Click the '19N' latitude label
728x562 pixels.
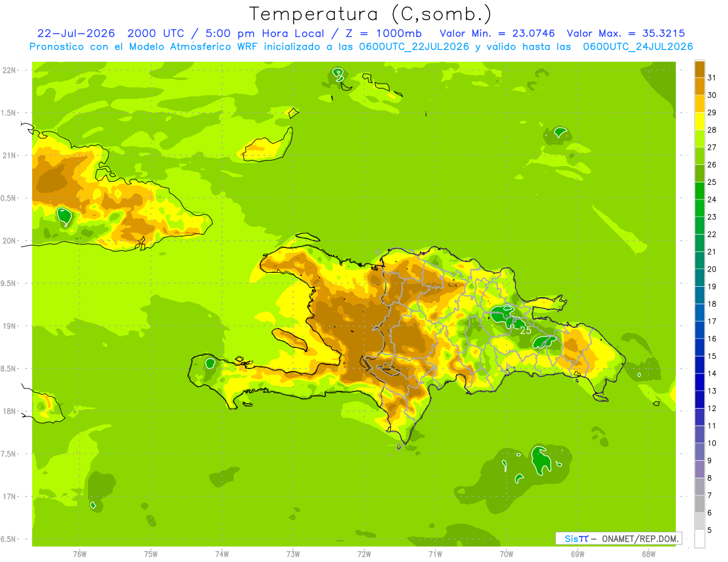(x=9, y=326)
